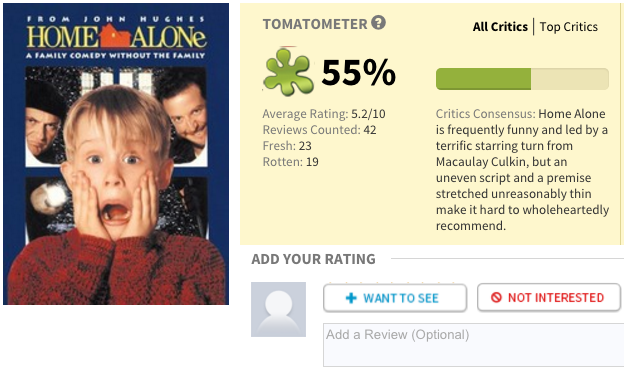This screenshot has height=369, width=624.
Task: Click the green rotten splat icon
Action: point(288,72)
